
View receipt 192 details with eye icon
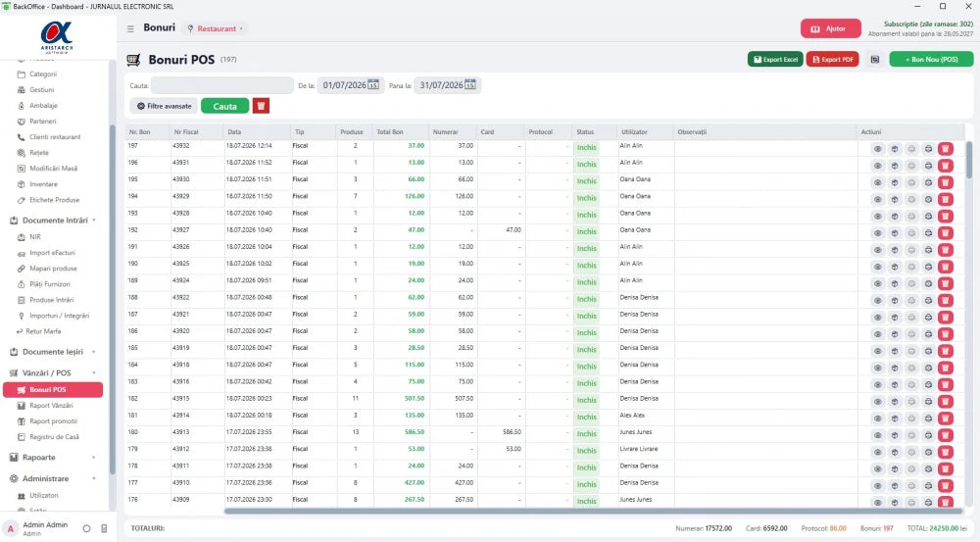[x=878, y=233]
